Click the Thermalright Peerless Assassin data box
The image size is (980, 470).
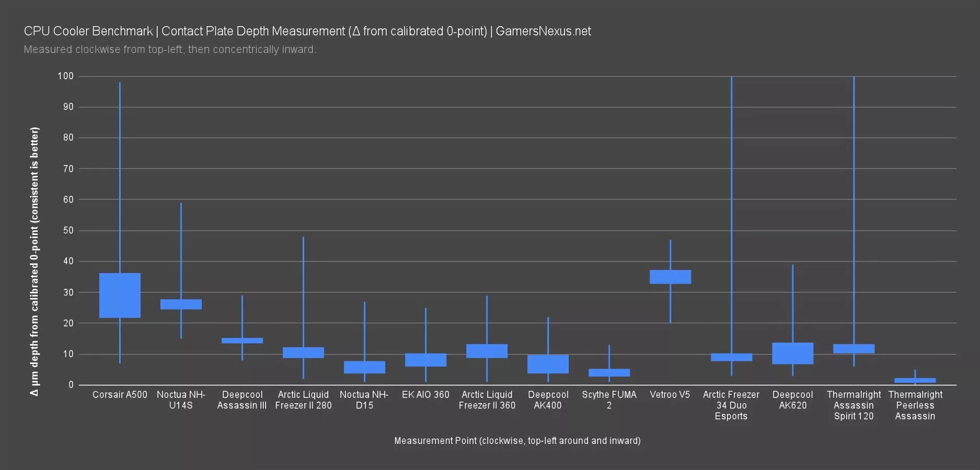click(915, 380)
